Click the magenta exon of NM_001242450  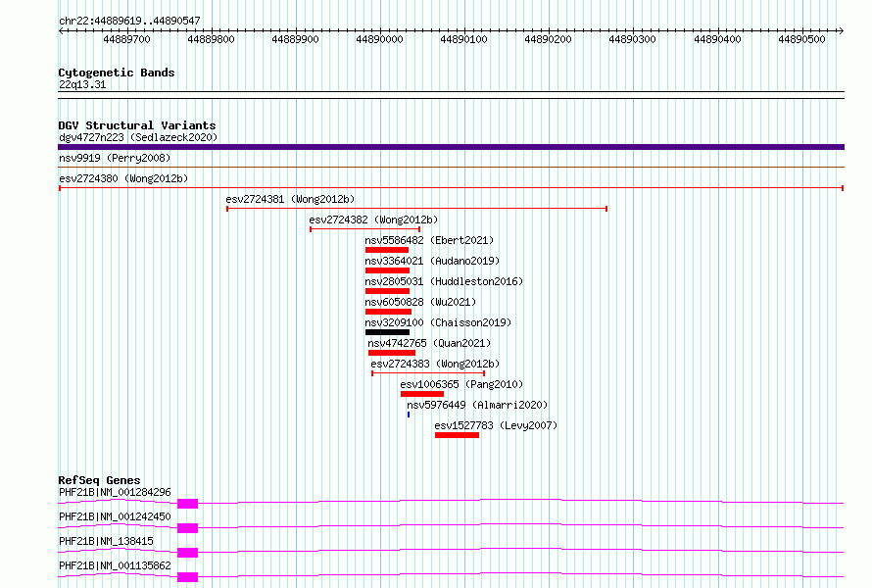coord(187,528)
